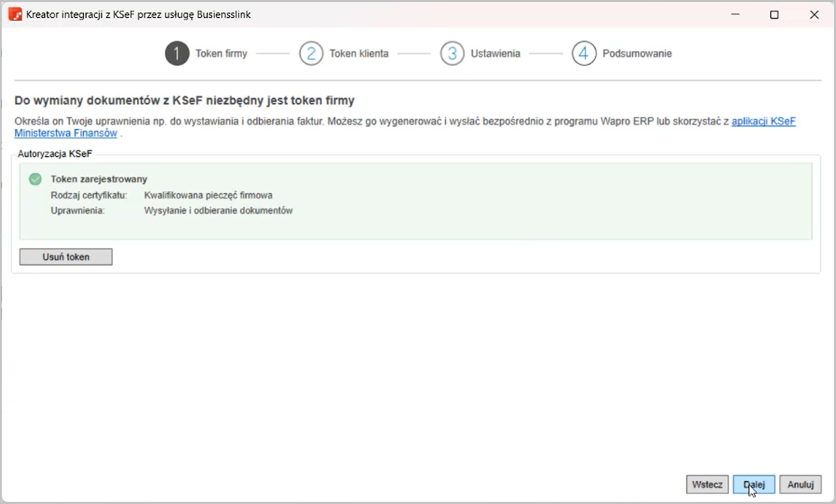Click the green checkmark status icon
The width and height of the screenshot is (836, 504).
click(x=35, y=179)
